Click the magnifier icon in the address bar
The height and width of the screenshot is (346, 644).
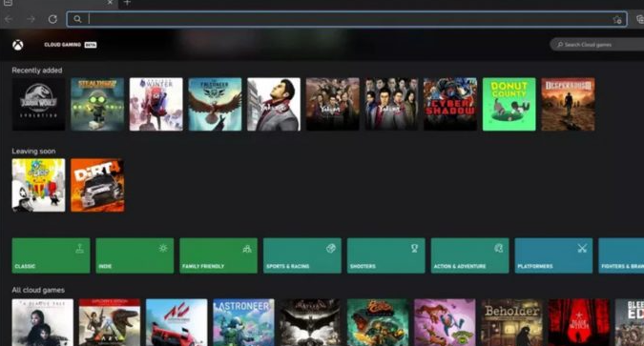[77, 19]
